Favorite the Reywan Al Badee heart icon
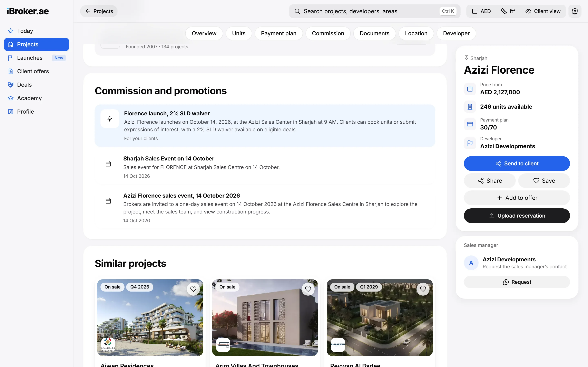Viewport: 588px width, 367px height. (423, 289)
